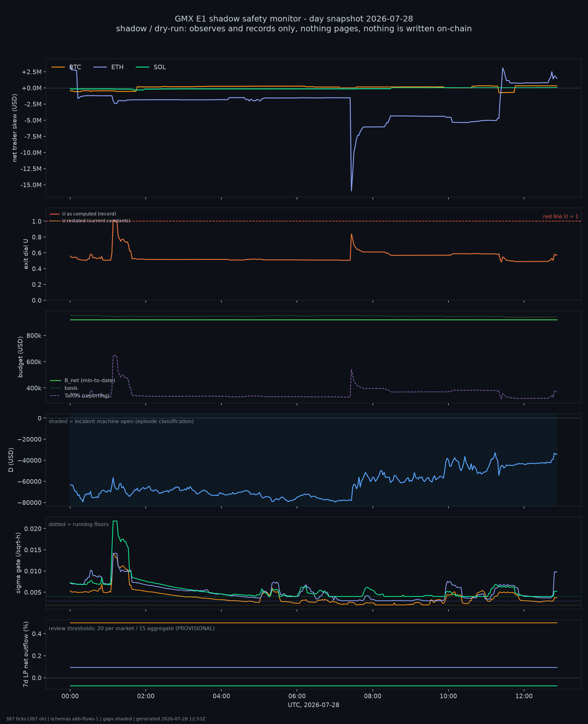Click 'B_net (min-to-date)' legend entry

tap(83, 380)
